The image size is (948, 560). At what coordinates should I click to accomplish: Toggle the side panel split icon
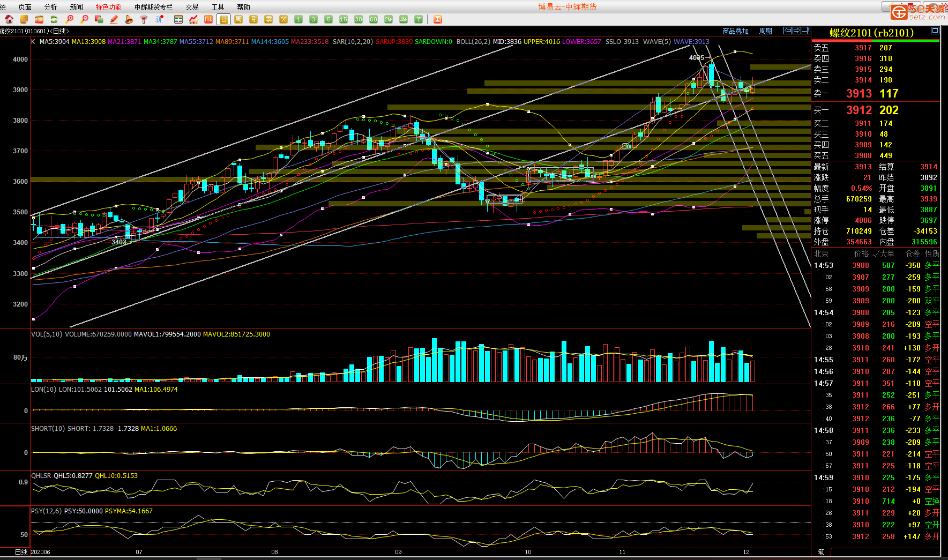pyautogui.click(x=805, y=31)
